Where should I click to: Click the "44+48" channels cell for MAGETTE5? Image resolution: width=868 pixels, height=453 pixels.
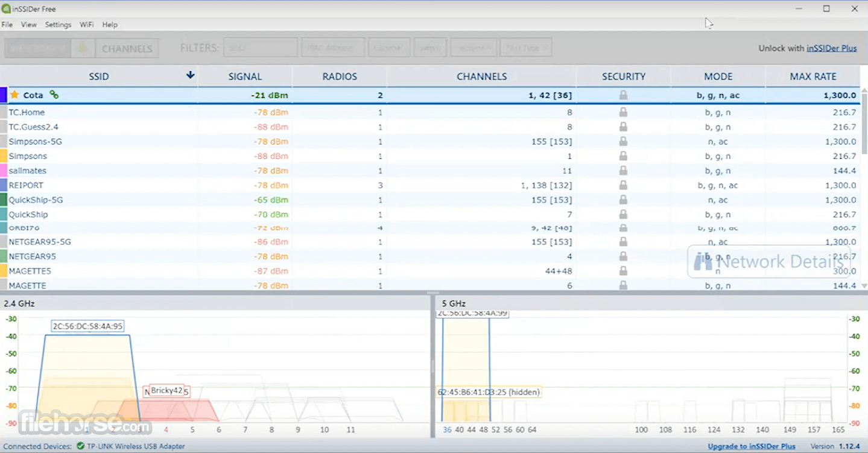[559, 271]
